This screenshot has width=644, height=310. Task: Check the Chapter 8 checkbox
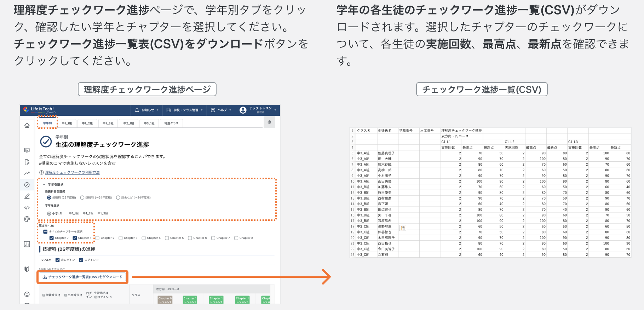click(236, 238)
